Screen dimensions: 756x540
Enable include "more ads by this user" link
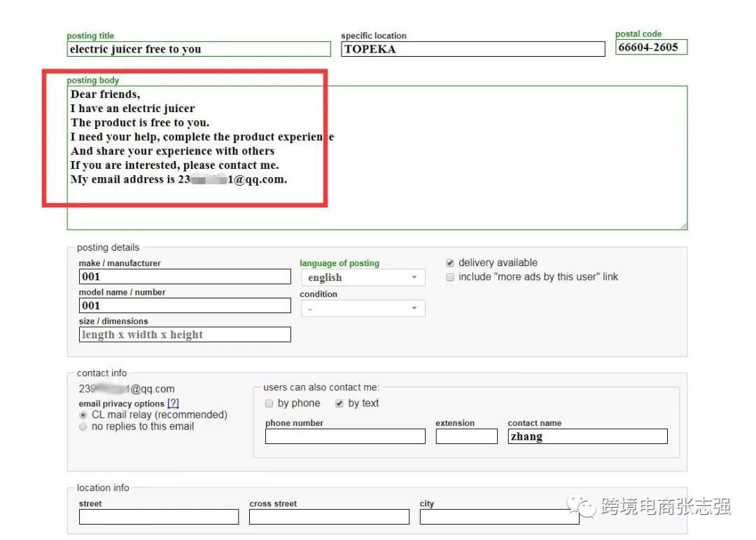click(x=450, y=277)
